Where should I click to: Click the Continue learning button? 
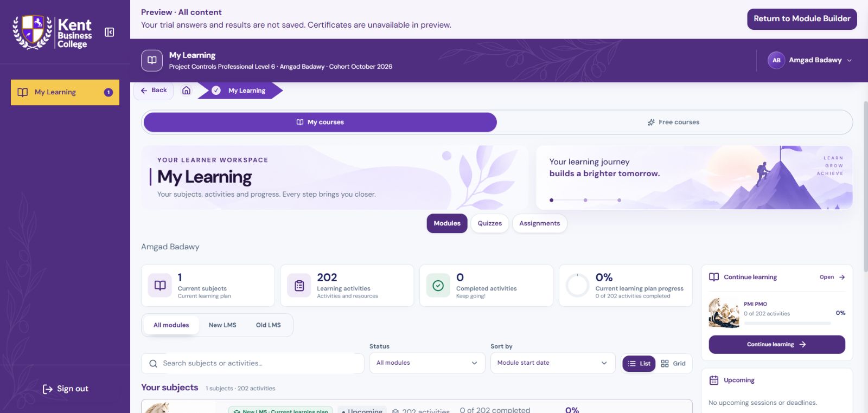(777, 345)
